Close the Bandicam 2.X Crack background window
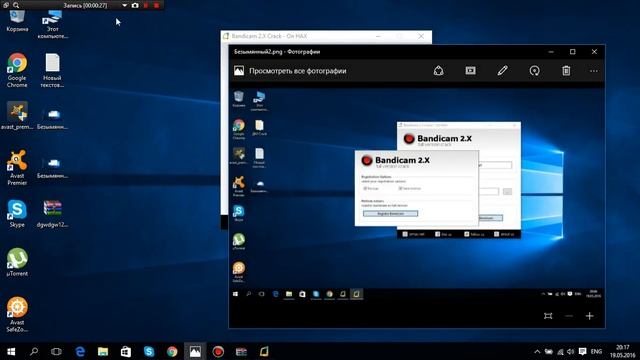This screenshot has height=360, width=640. click(421, 36)
